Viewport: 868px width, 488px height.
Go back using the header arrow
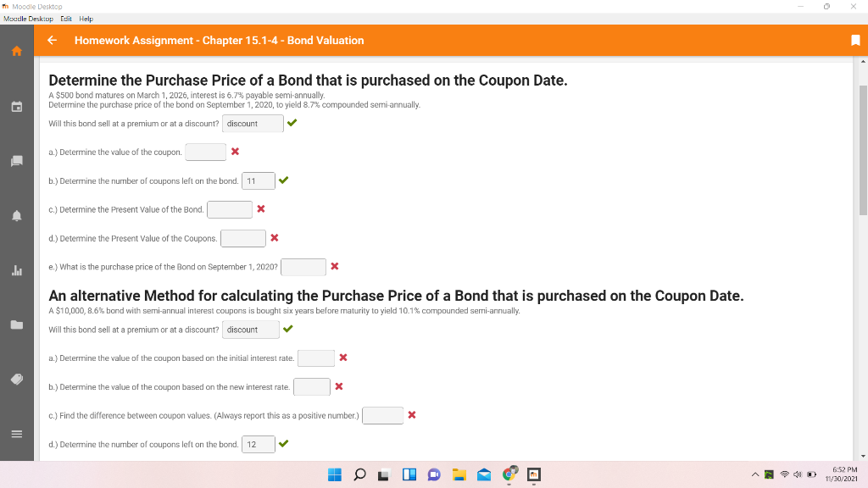(x=52, y=41)
